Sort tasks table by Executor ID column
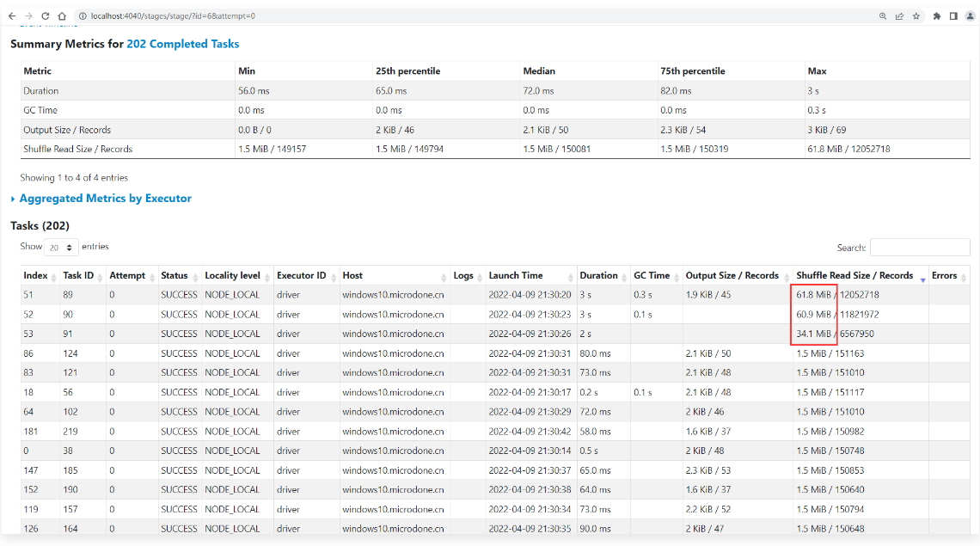The width and height of the screenshot is (980, 546). tap(306, 276)
